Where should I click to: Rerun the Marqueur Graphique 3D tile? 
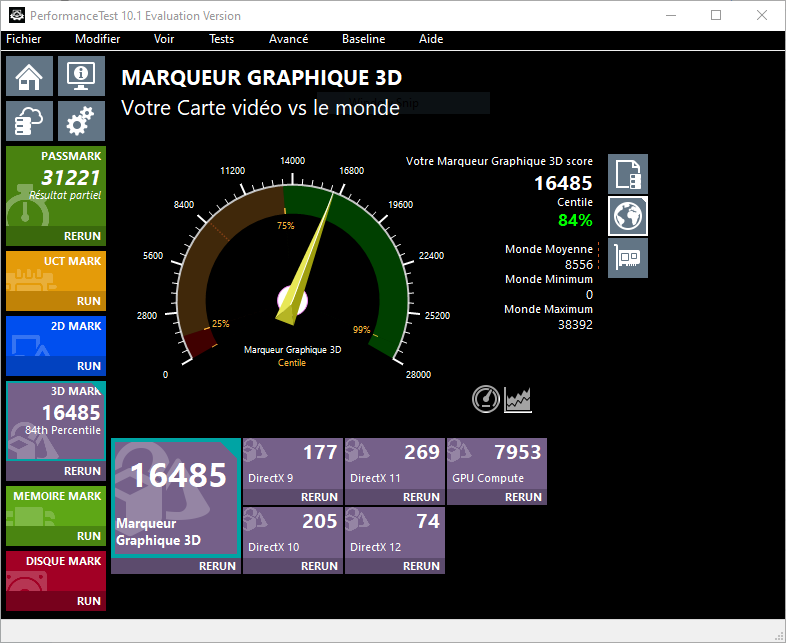(217, 566)
